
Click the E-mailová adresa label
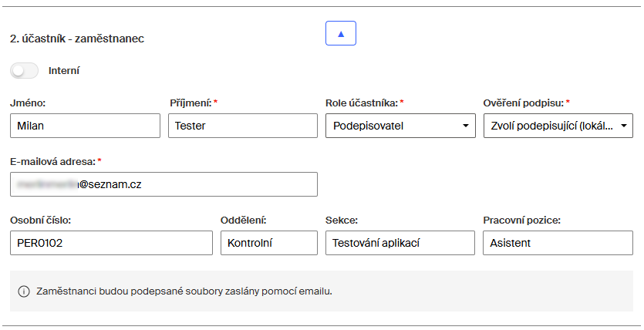coord(52,161)
